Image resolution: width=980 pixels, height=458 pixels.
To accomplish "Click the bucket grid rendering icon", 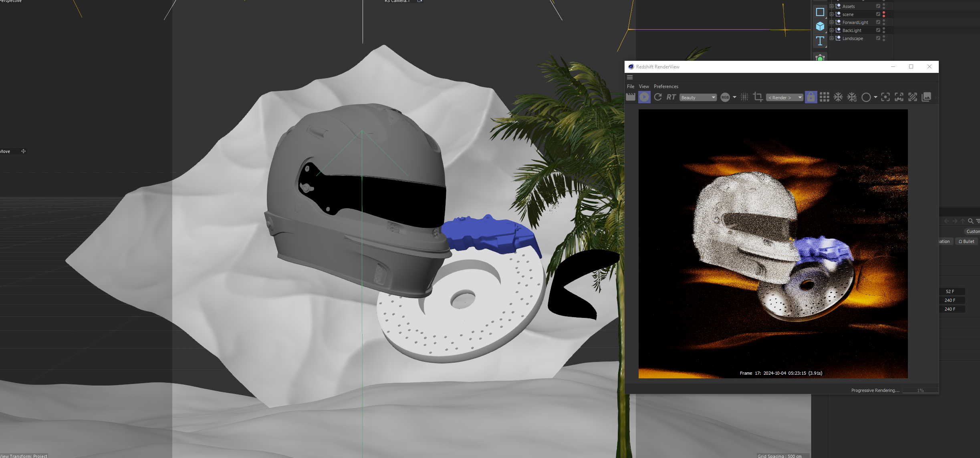I will coord(825,97).
